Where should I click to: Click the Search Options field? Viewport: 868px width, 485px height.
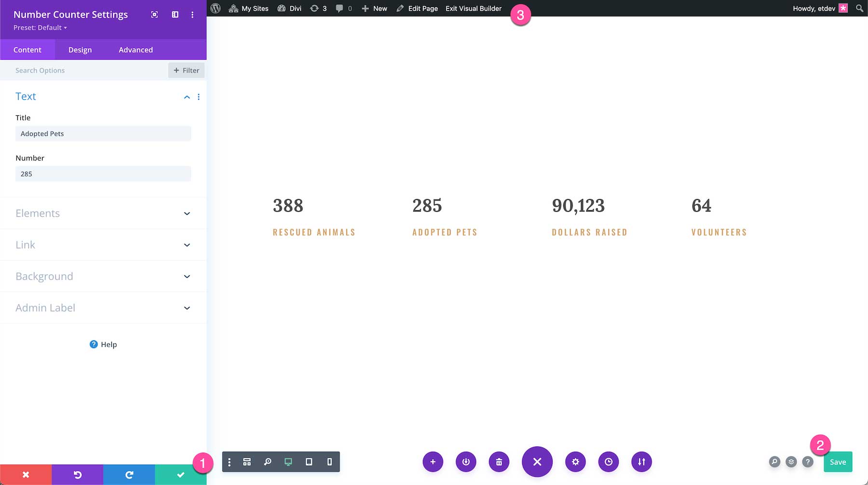(84, 70)
